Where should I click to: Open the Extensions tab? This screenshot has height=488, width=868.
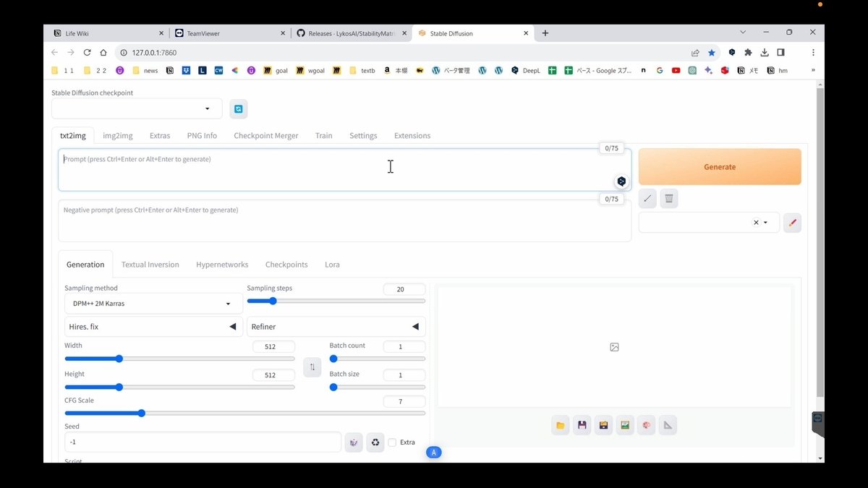click(x=412, y=136)
